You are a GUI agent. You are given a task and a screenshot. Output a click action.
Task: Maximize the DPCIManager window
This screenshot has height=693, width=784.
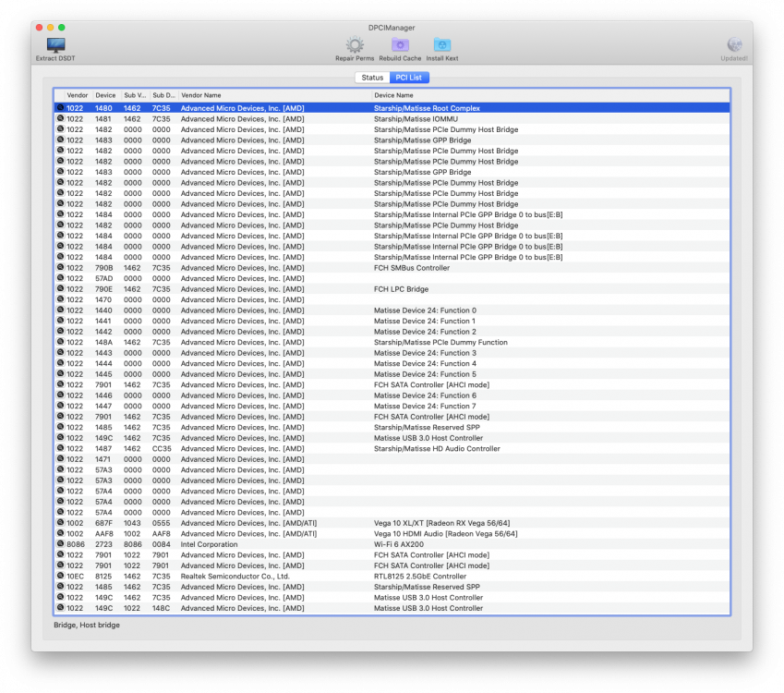pyautogui.click(x=62, y=28)
